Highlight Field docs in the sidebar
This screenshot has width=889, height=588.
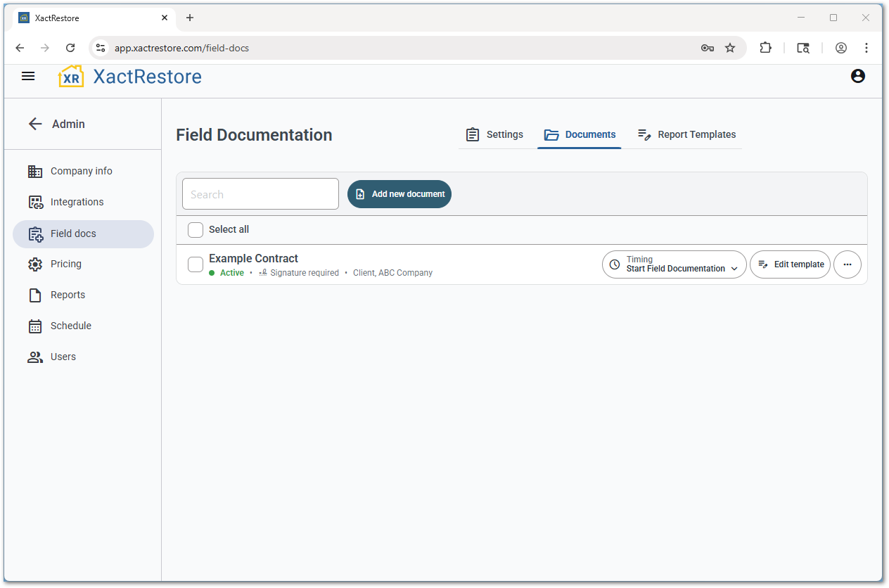[x=72, y=233]
